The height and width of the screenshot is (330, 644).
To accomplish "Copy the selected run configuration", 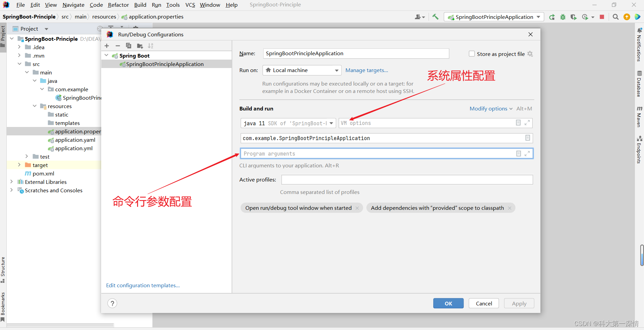I will (x=129, y=46).
